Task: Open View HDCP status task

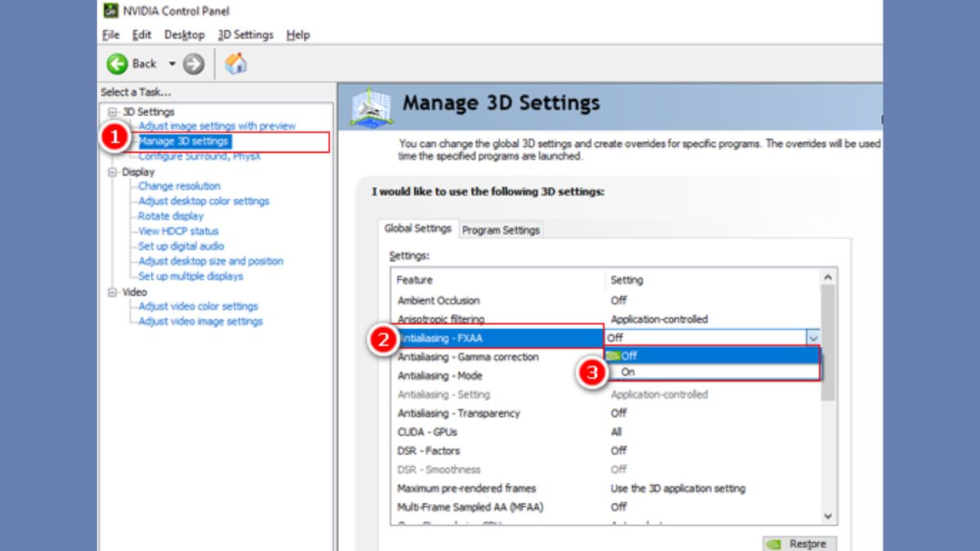Action: click(178, 231)
